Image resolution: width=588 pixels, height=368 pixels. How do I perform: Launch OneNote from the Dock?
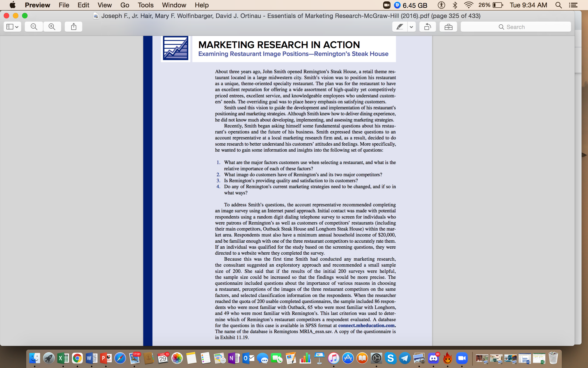[234, 358]
